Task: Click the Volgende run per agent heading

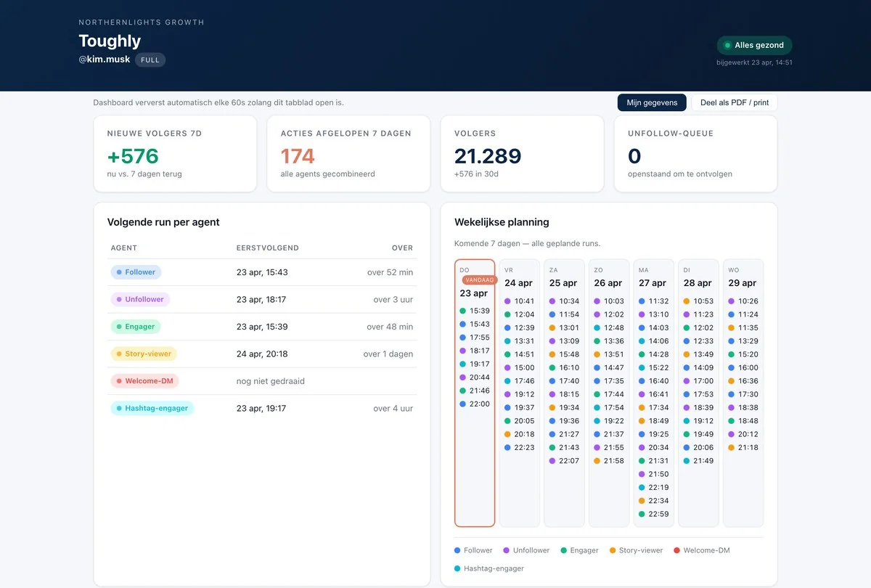Action: click(x=163, y=222)
